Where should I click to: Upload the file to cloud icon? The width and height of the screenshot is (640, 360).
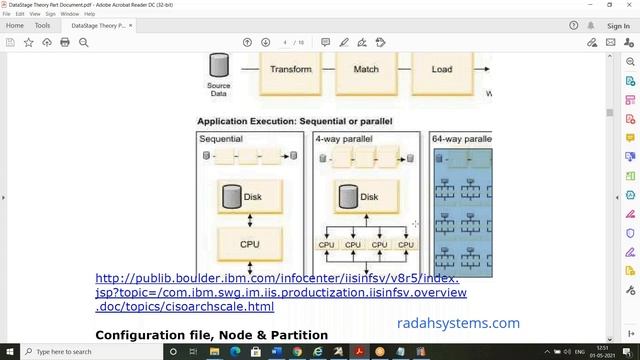(47, 42)
